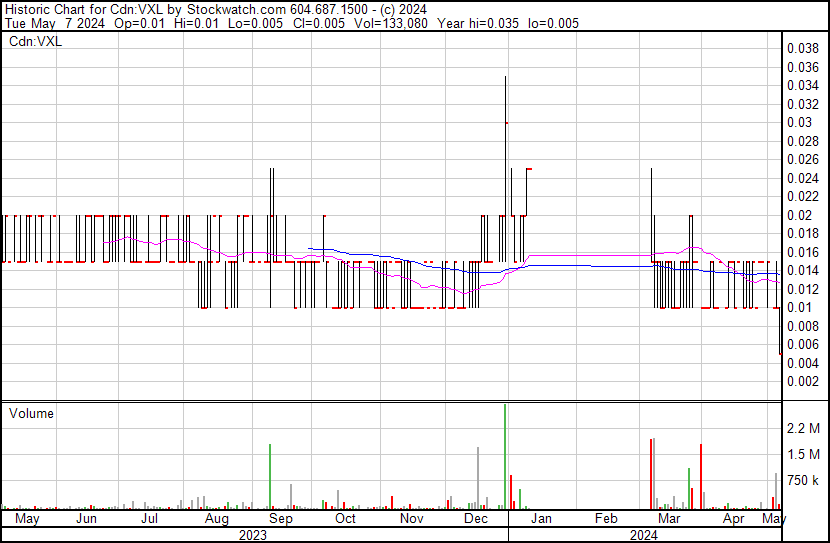Click the Jan label on the date axis
Screen dimensions: 830x543
coord(540,519)
